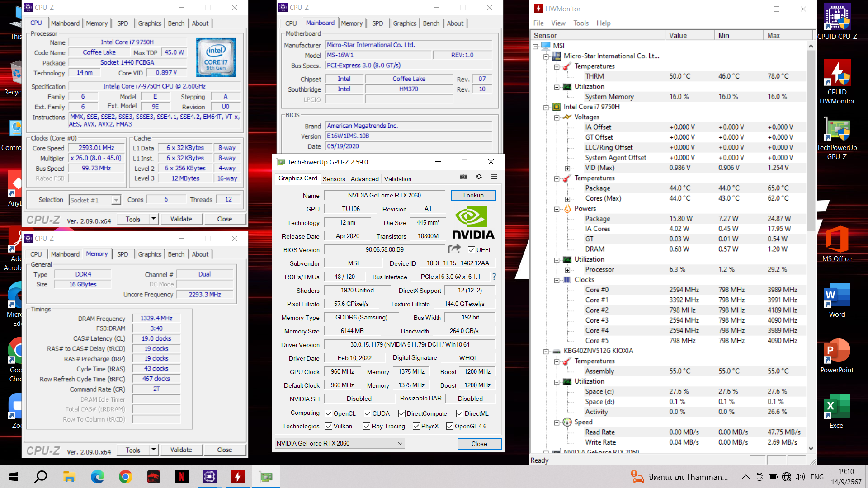The height and width of the screenshot is (488, 868).
Task: Open Google Chrome from taskbar
Action: (125, 477)
